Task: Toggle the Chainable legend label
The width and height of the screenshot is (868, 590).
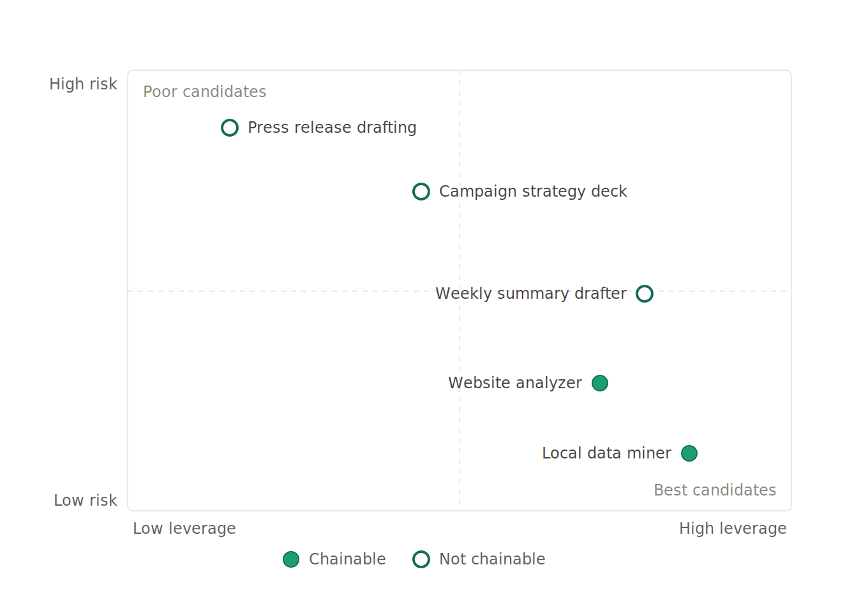Action: (347, 559)
